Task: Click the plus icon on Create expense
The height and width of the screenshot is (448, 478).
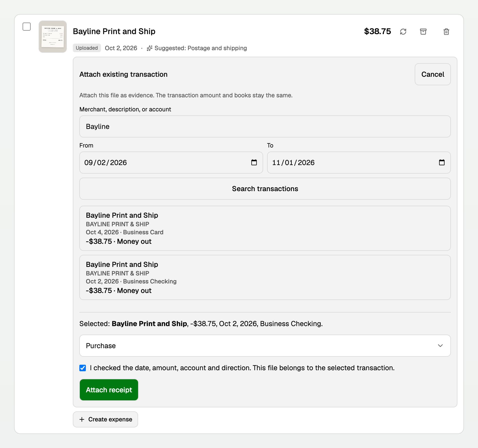Action: click(x=82, y=419)
